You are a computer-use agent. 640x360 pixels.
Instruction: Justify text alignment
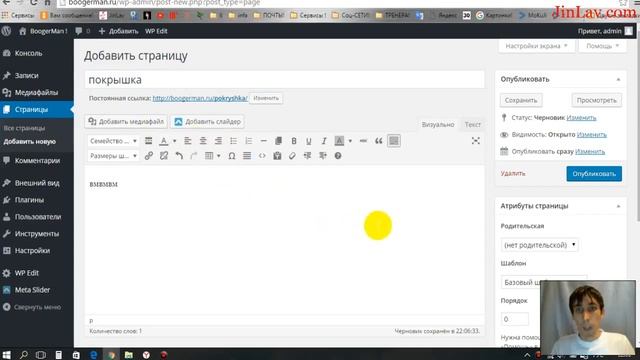(247, 156)
